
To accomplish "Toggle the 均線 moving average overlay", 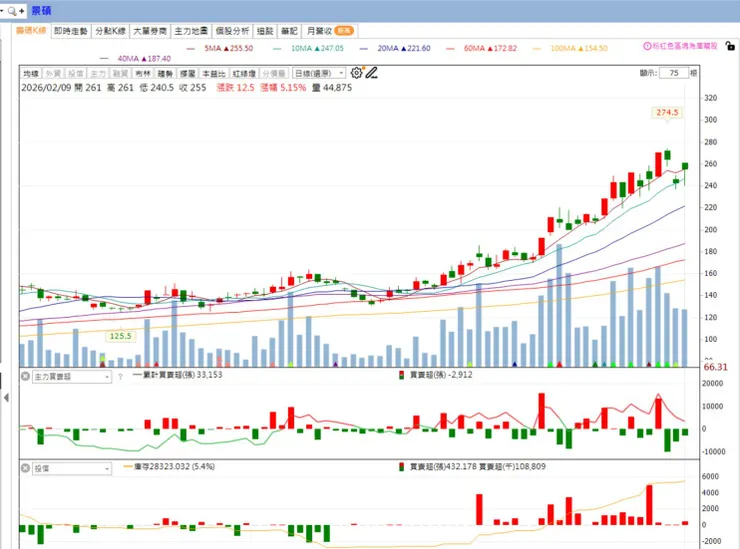I will 31,73.
